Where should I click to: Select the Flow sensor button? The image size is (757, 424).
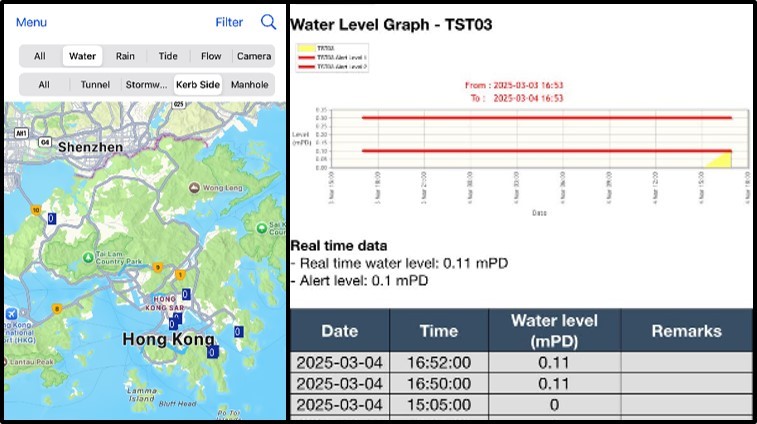pyautogui.click(x=211, y=57)
